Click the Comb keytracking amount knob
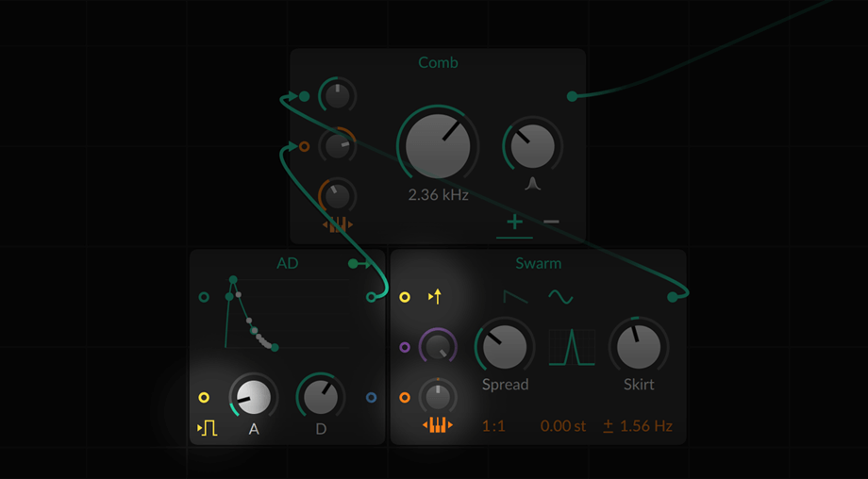868x479 pixels. click(x=337, y=196)
